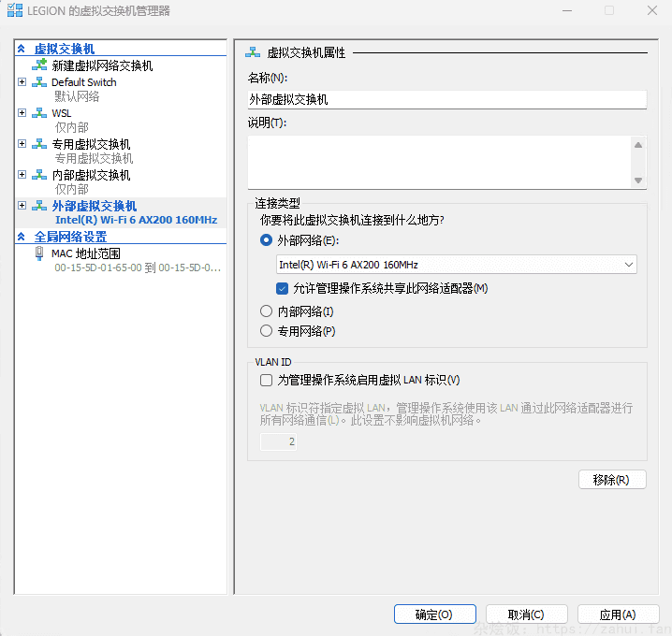The height and width of the screenshot is (636, 672).
Task: Collapse the 虚拟交换机 section header
Action: coord(21,49)
